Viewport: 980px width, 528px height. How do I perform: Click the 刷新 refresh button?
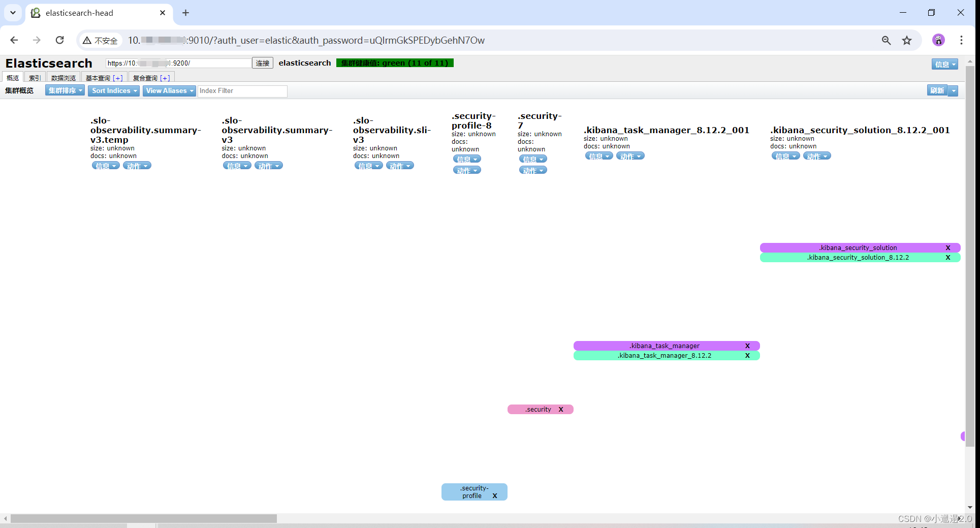click(937, 90)
